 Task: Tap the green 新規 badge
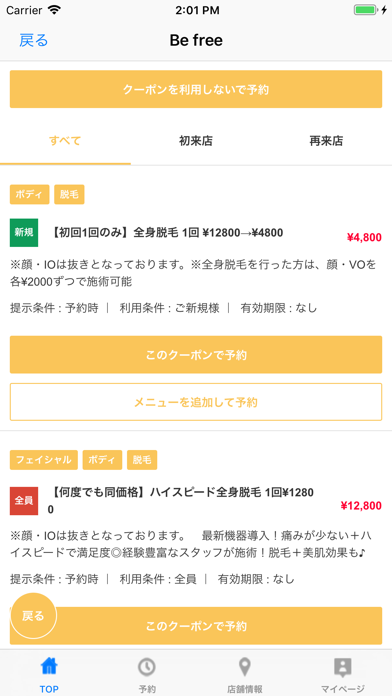[24, 233]
